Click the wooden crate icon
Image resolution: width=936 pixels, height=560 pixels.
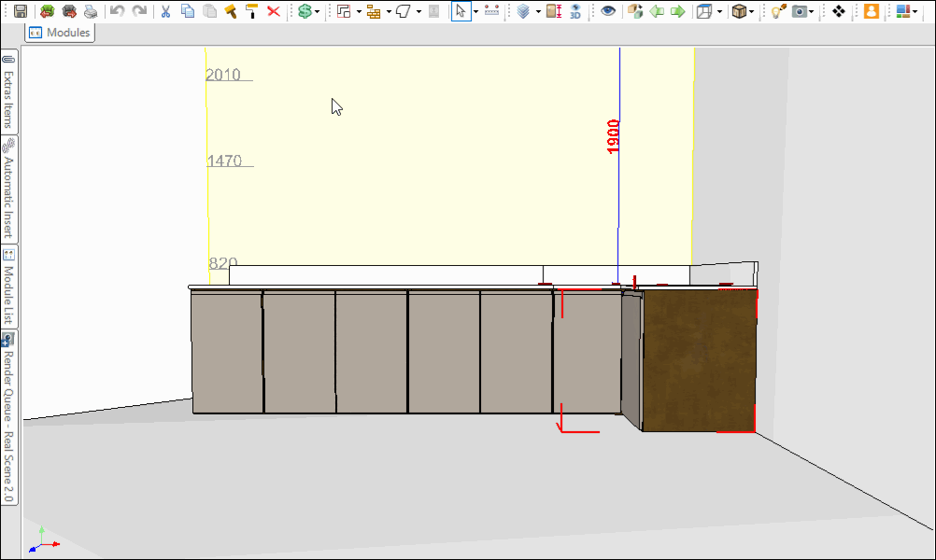739,11
